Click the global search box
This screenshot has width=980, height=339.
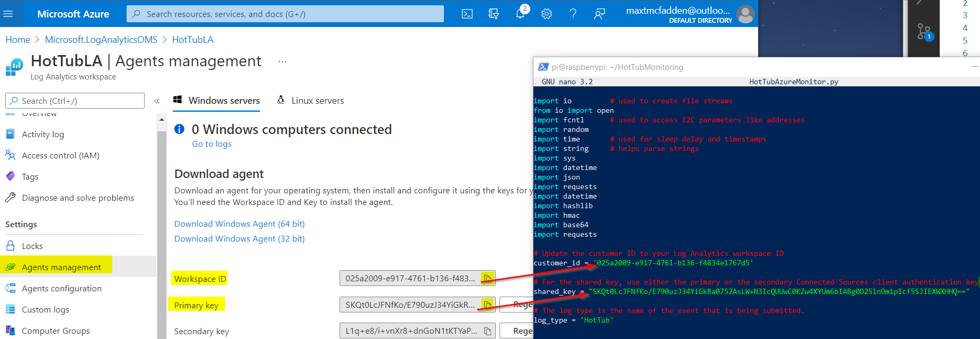[x=285, y=14]
